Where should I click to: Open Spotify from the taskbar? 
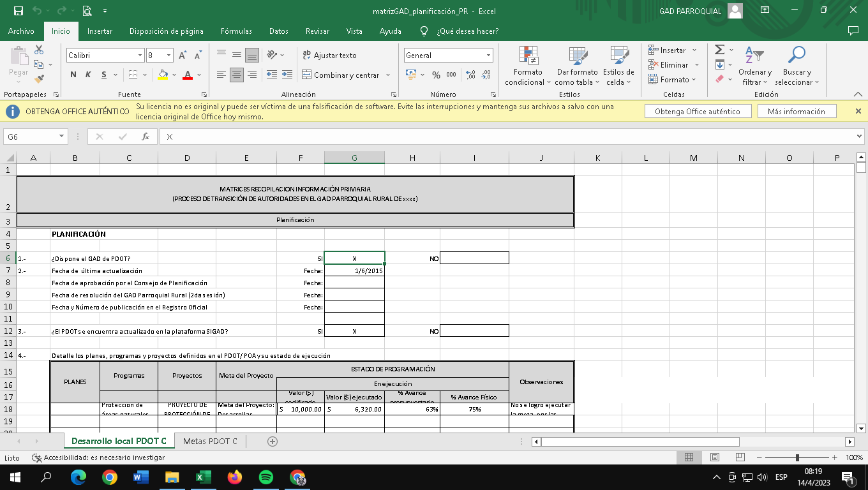pos(266,477)
